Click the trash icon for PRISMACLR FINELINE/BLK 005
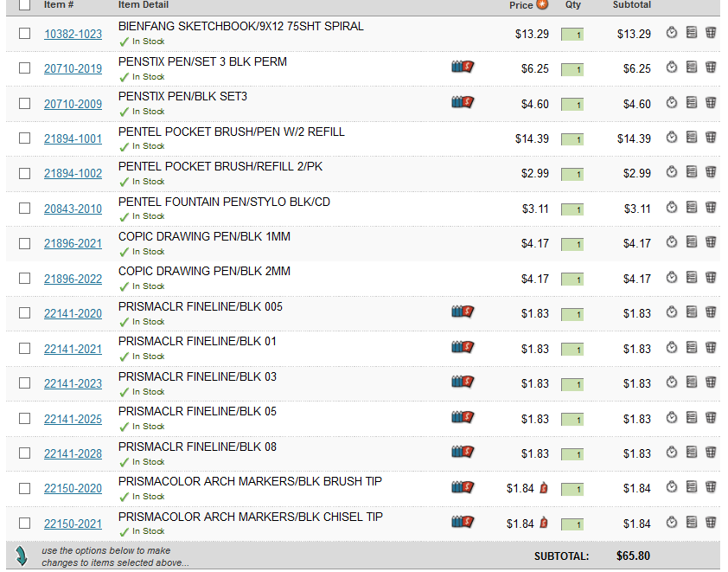728x572 pixels. pyautogui.click(x=711, y=312)
